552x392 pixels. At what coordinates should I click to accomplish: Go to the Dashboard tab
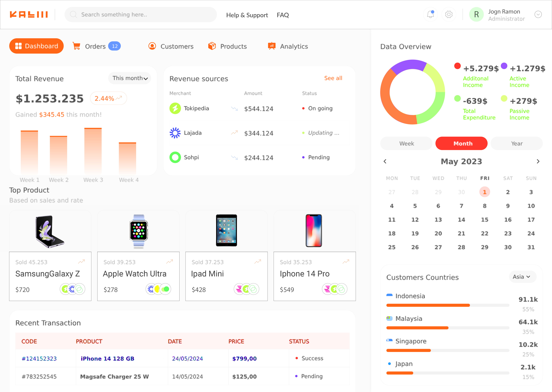click(37, 46)
